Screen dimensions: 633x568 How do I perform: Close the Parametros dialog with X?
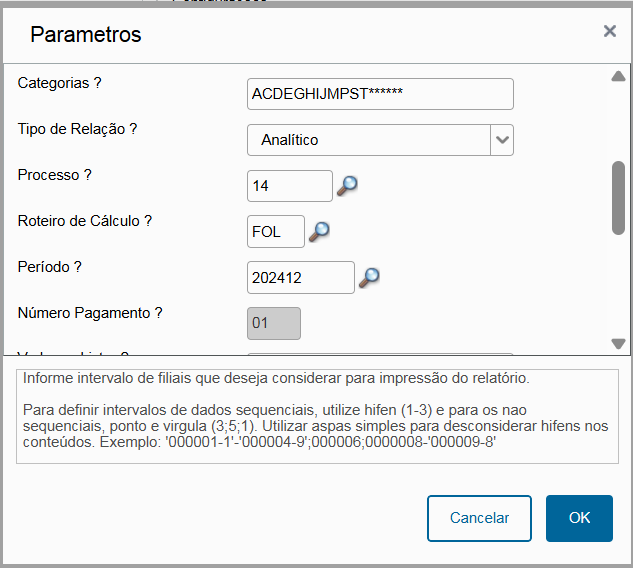point(610,31)
